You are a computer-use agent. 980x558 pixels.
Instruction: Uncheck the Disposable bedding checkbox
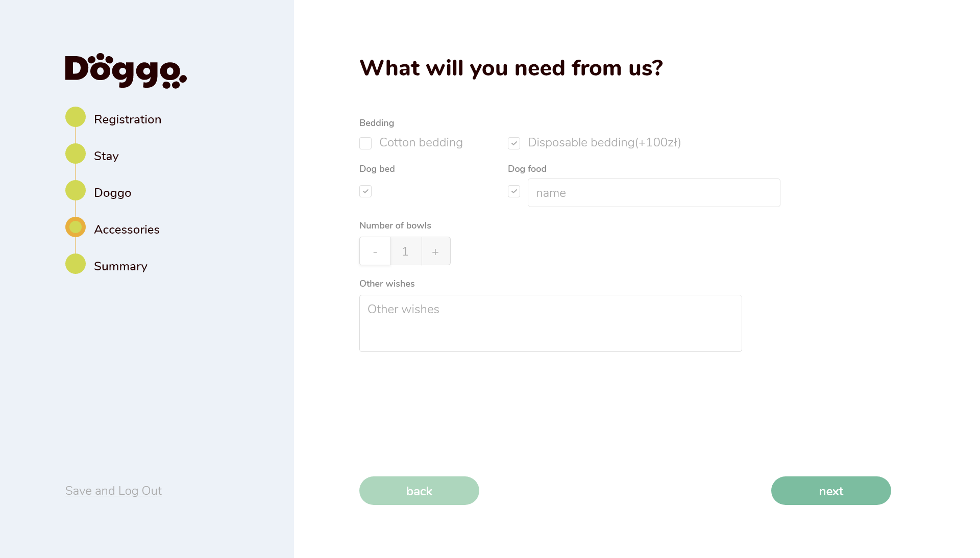click(514, 143)
